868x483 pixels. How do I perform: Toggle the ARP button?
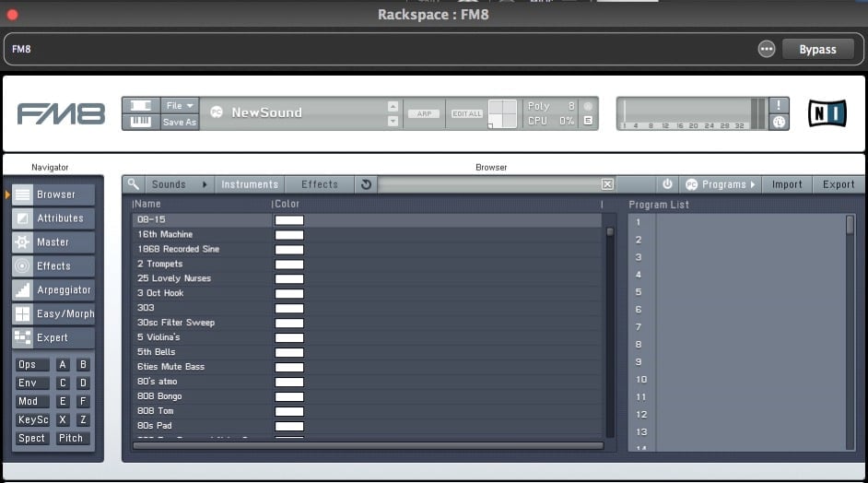point(424,113)
